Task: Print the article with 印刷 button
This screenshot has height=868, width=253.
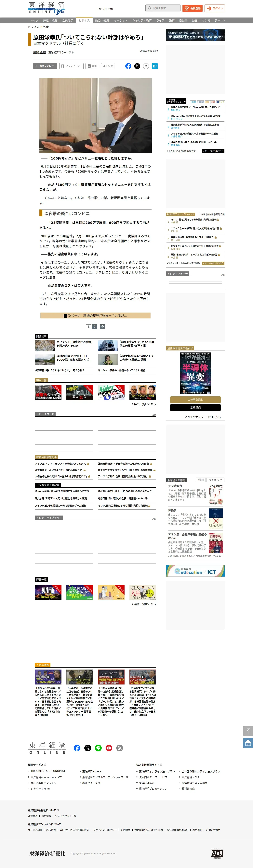Action: coord(92,66)
